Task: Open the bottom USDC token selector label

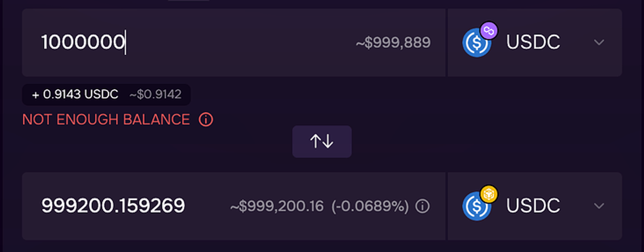Action: [533, 206]
